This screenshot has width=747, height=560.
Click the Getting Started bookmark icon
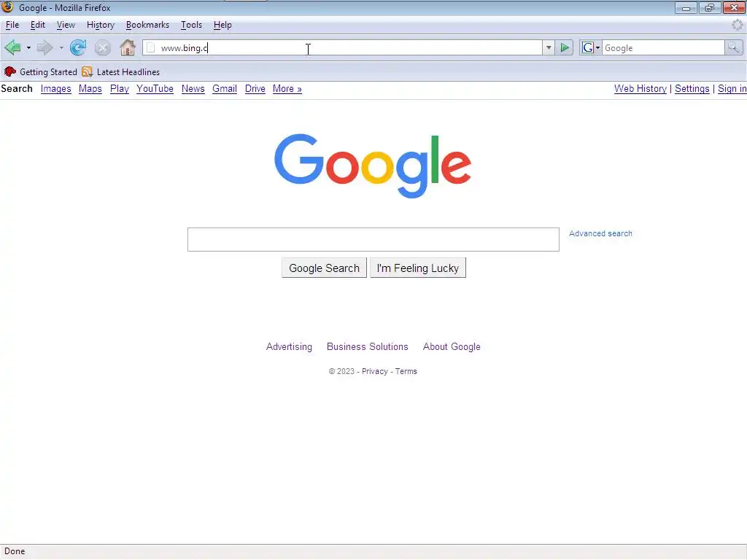[x=9, y=72]
